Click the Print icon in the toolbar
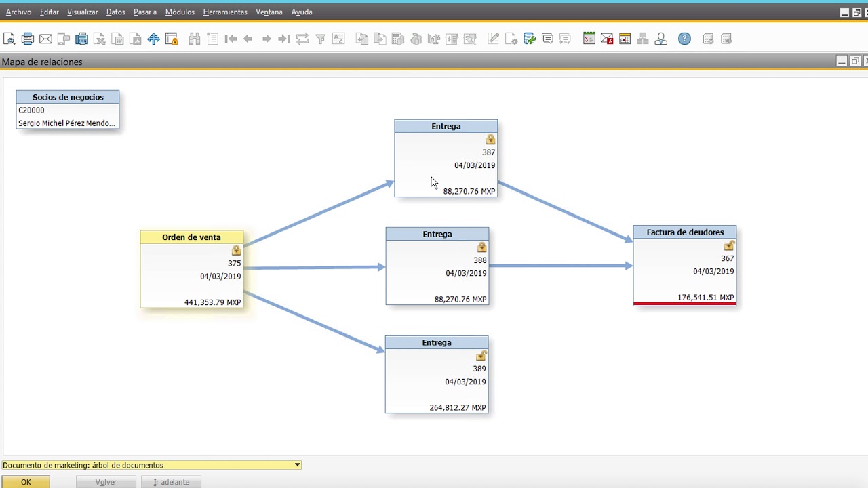868x488 pixels. tap(28, 39)
